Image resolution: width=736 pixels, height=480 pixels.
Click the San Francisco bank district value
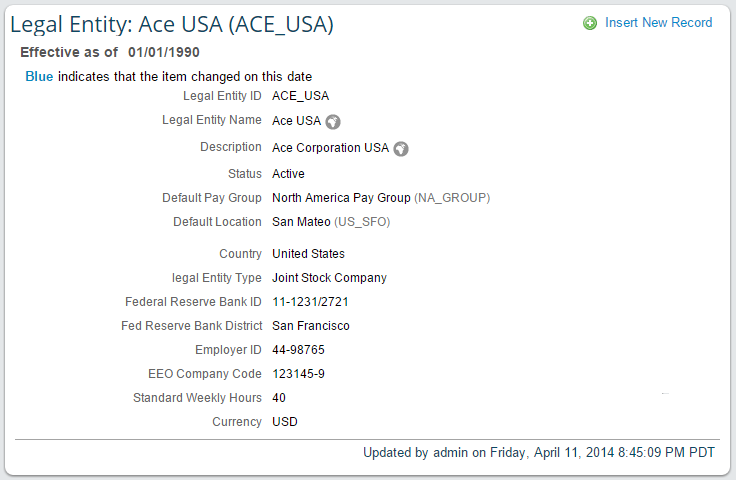coord(311,326)
